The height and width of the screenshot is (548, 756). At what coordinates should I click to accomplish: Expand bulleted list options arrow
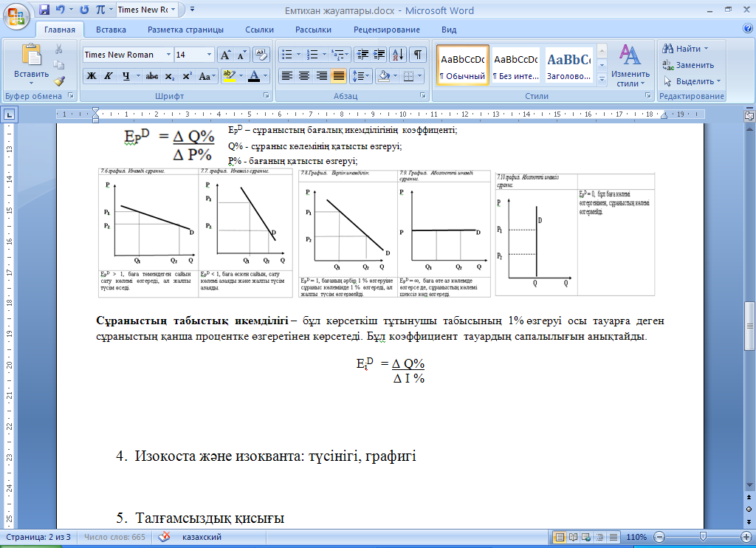pos(298,55)
